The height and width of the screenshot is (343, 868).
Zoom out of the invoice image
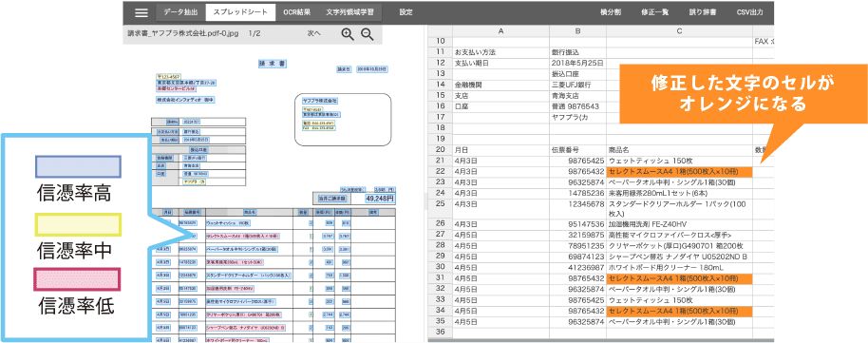point(368,34)
